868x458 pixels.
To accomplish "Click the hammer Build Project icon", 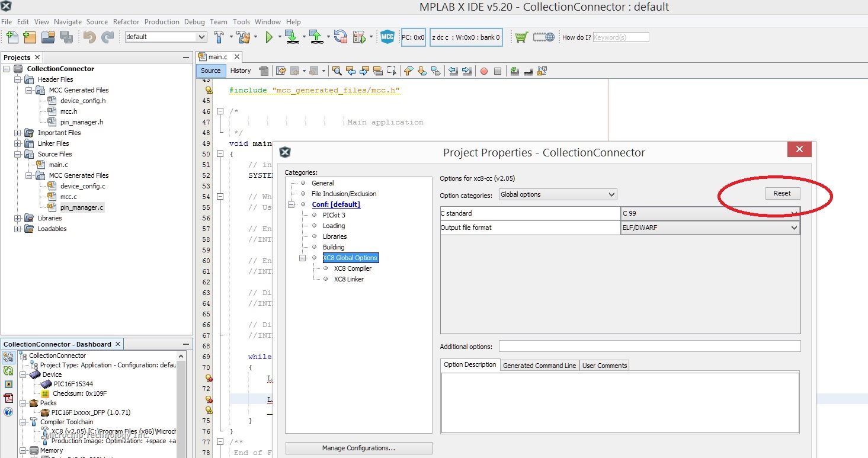I will coord(219,37).
